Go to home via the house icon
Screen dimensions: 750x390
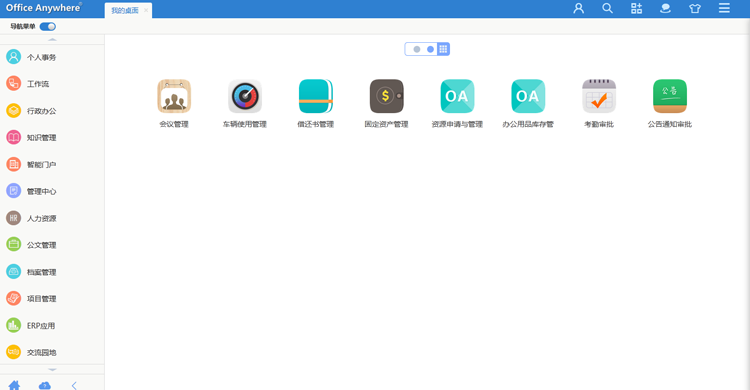(14, 385)
